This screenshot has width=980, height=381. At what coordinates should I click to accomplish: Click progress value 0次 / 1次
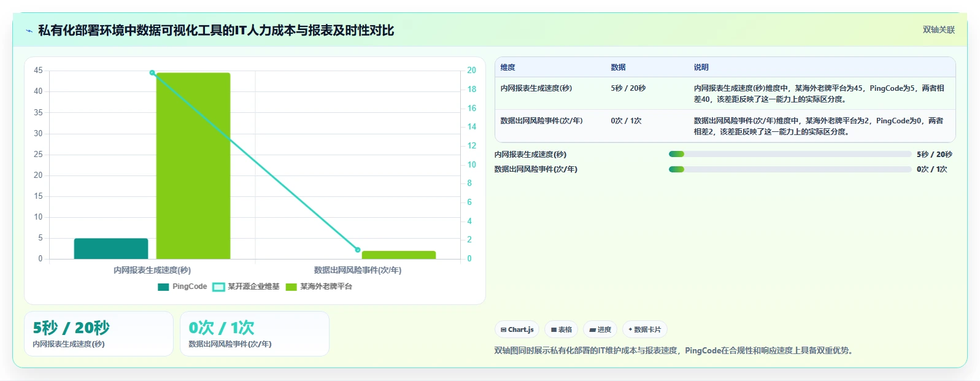tap(932, 169)
